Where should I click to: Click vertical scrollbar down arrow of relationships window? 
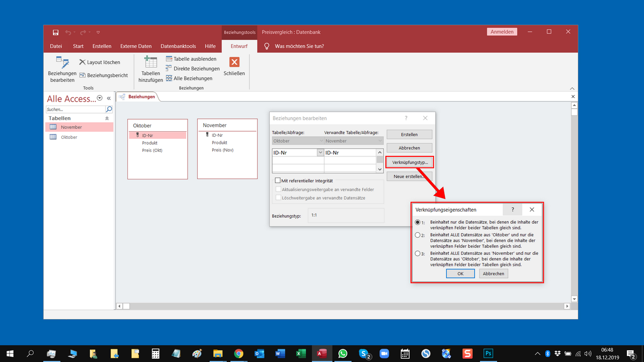click(x=574, y=299)
